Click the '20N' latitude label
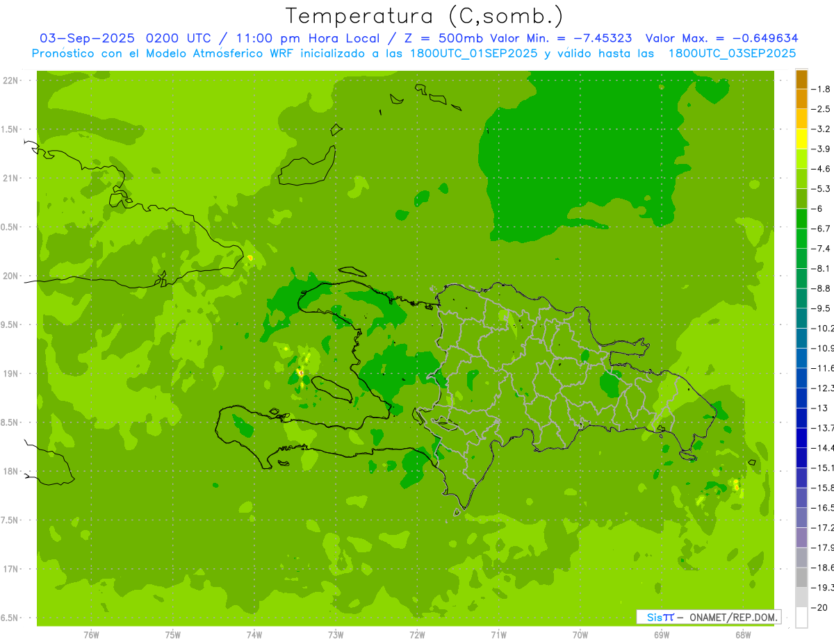This screenshot has width=834, height=644. tap(11, 276)
